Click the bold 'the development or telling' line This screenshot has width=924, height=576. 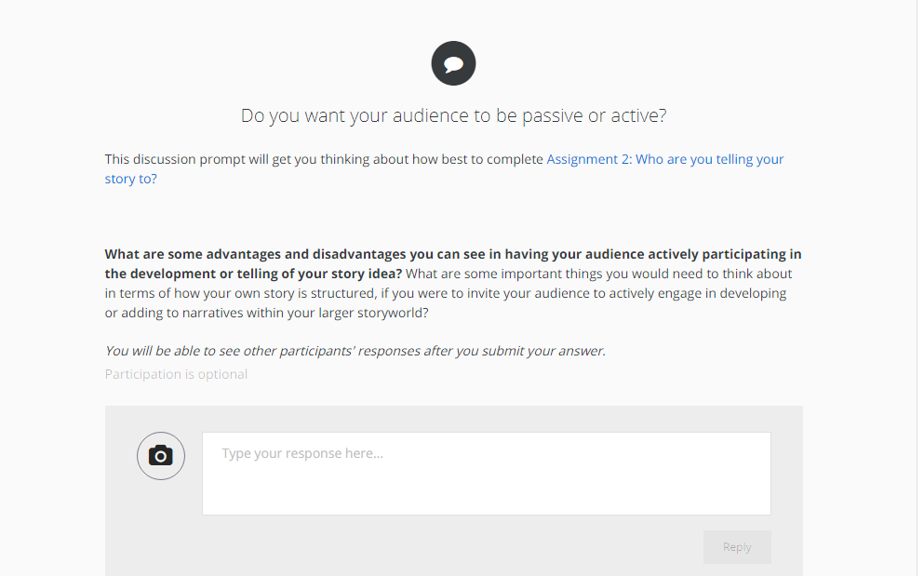[253, 274]
